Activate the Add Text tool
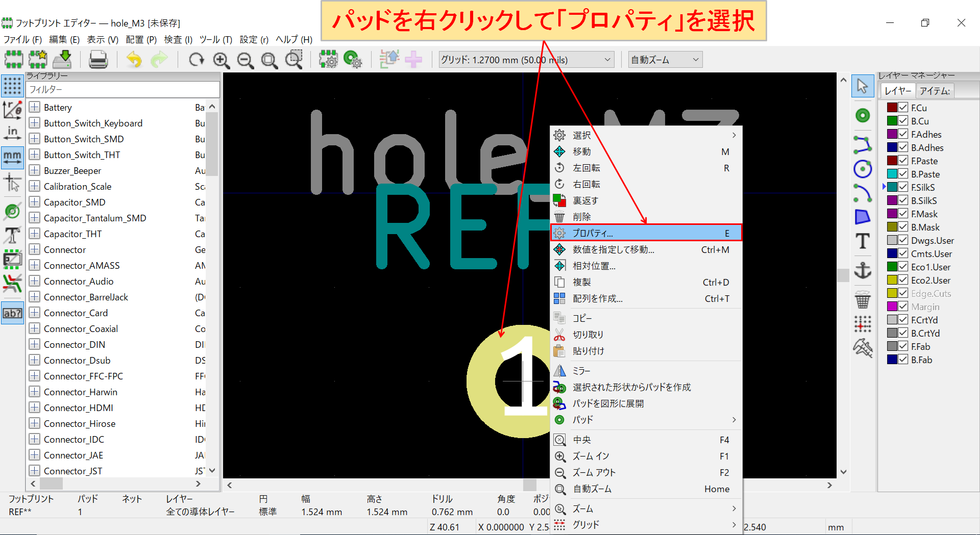The width and height of the screenshot is (980, 535). point(863,241)
